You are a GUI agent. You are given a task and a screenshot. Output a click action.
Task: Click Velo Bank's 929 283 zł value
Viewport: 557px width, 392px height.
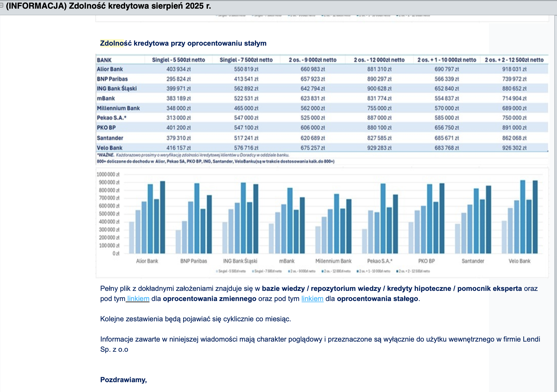(x=379, y=148)
